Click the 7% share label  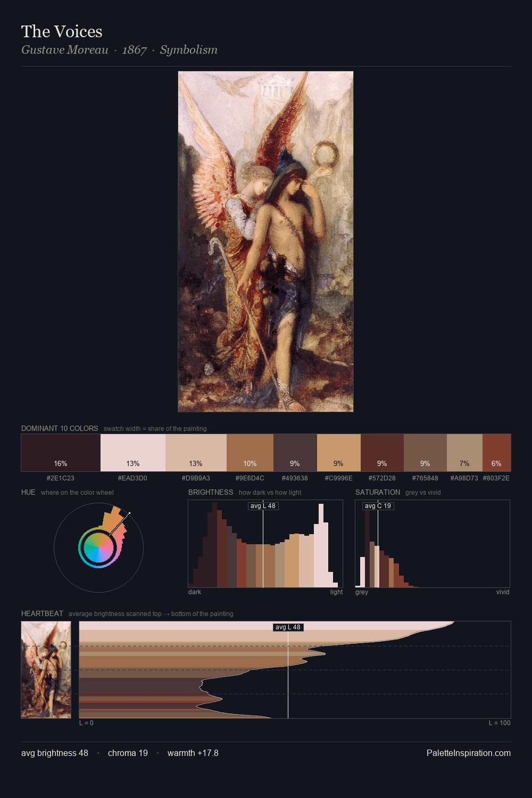point(464,463)
